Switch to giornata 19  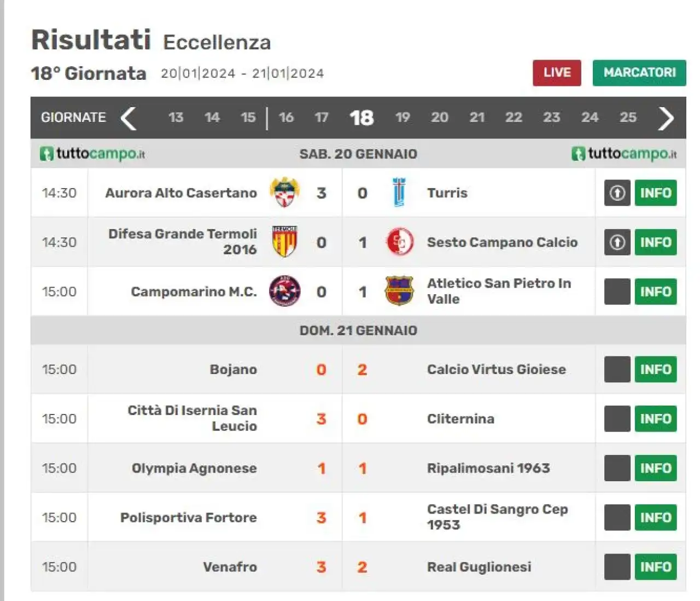402,118
